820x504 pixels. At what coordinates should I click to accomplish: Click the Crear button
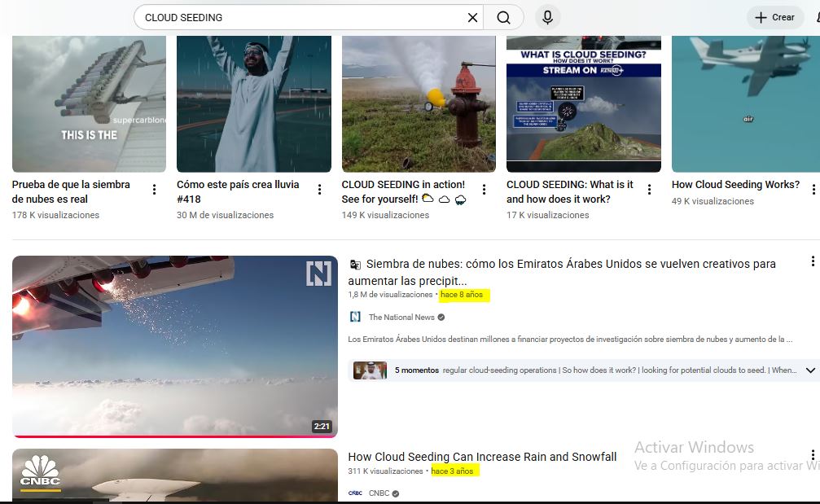[774, 17]
